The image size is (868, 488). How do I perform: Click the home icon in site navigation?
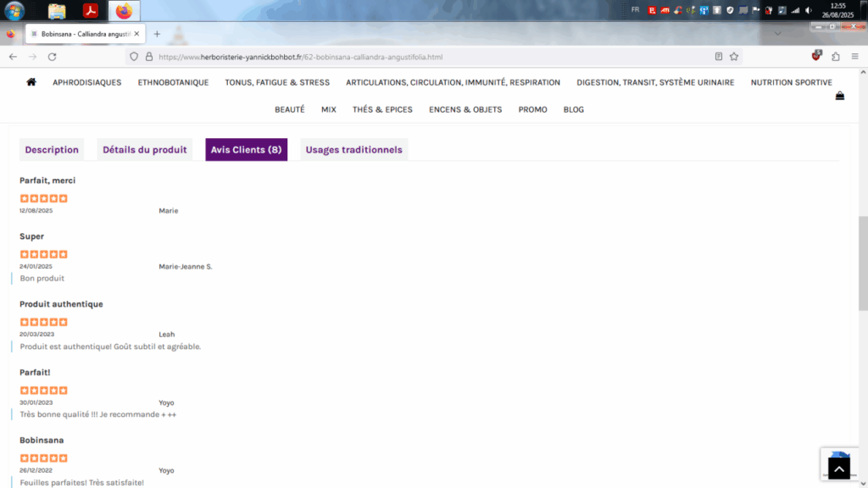click(x=31, y=82)
